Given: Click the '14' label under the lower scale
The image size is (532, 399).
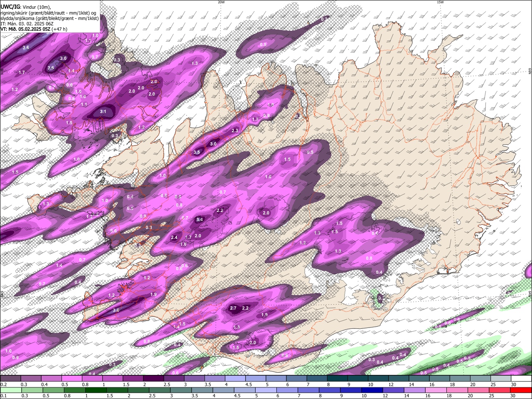Looking at the screenshot, I should [x=406, y=396].
